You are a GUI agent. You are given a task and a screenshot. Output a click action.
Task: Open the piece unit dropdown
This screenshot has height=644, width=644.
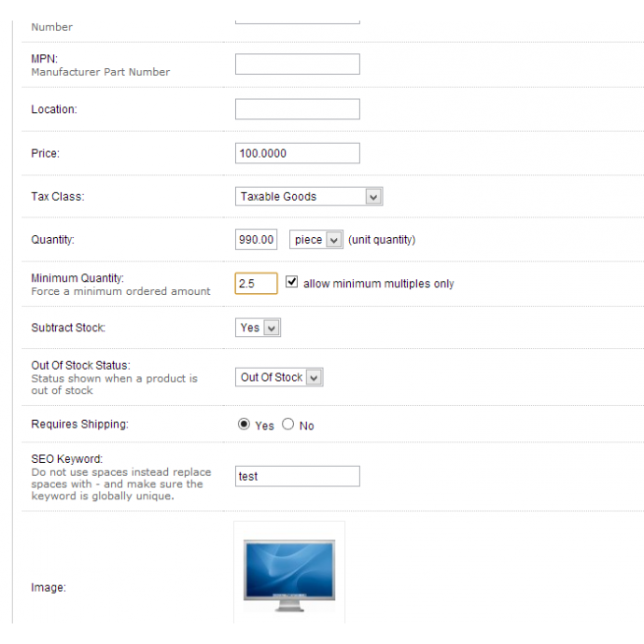pyautogui.click(x=316, y=240)
